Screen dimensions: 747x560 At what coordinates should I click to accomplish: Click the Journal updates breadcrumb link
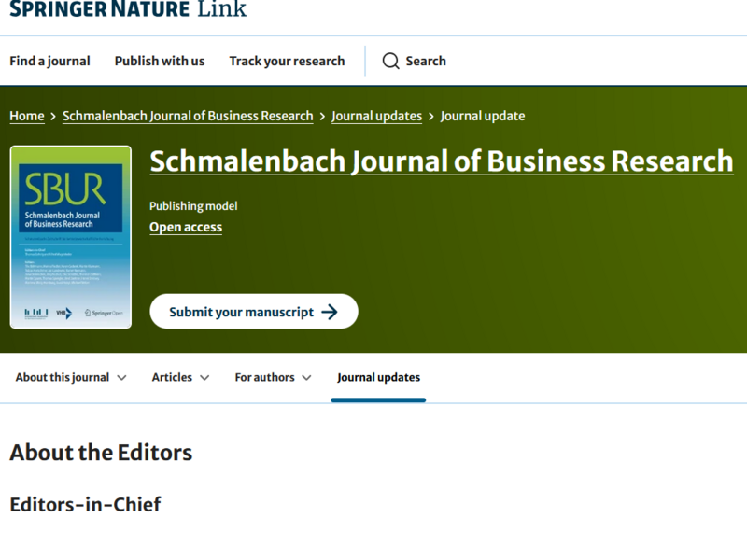tap(376, 116)
